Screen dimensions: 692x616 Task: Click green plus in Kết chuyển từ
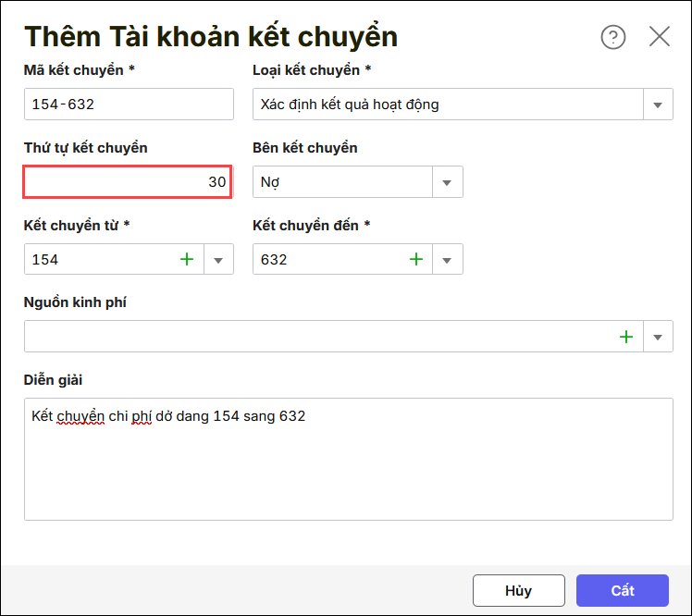pos(187,260)
